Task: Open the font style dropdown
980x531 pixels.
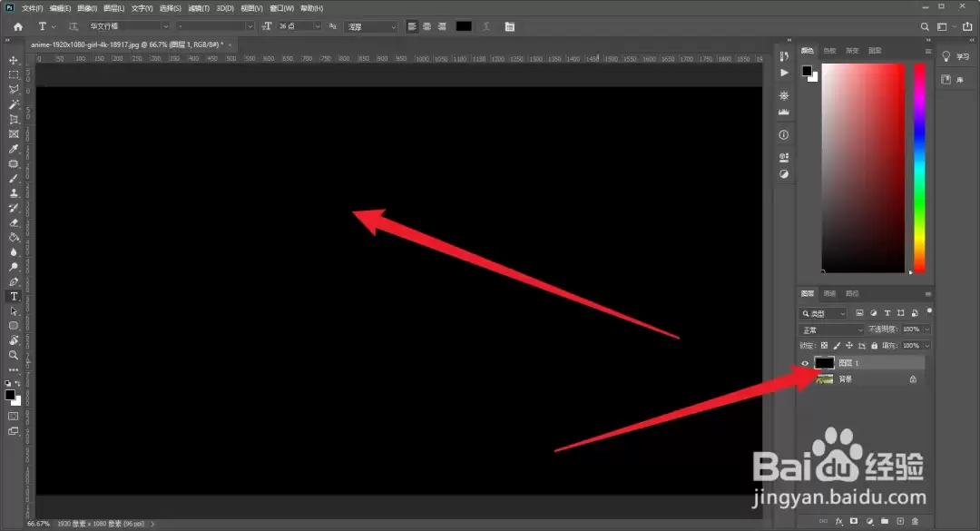Action: (214, 26)
